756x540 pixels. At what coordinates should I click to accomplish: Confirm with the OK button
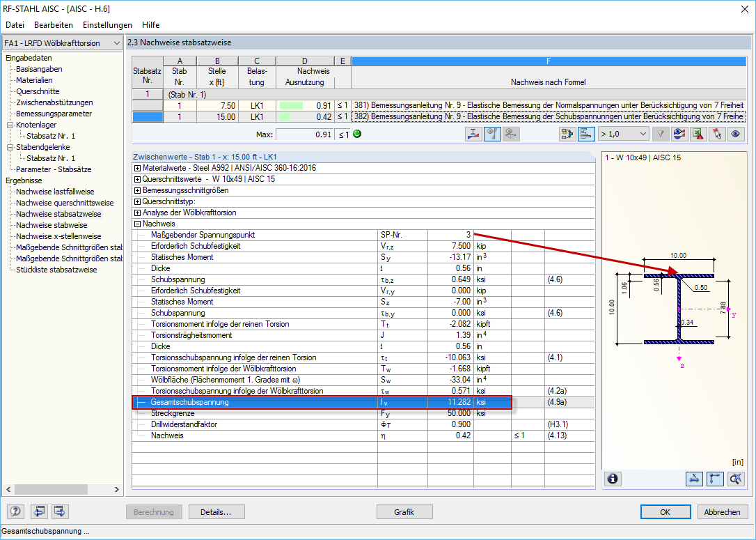coord(666,512)
